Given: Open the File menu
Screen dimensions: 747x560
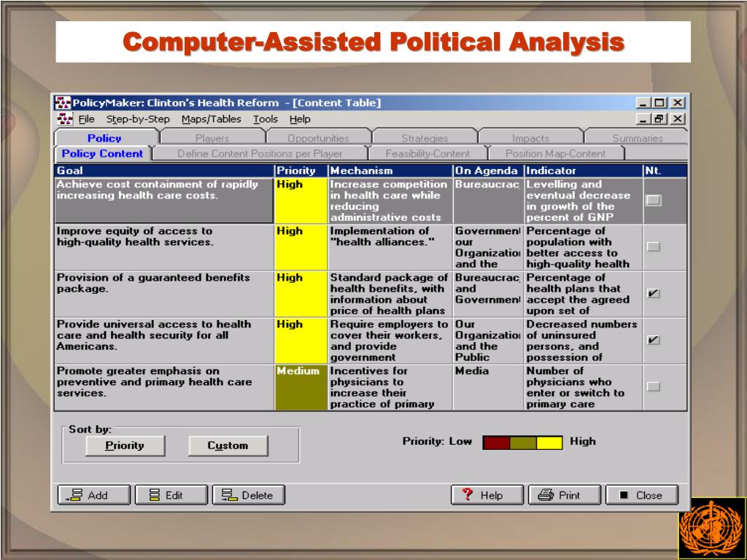Looking at the screenshot, I should coord(87,119).
